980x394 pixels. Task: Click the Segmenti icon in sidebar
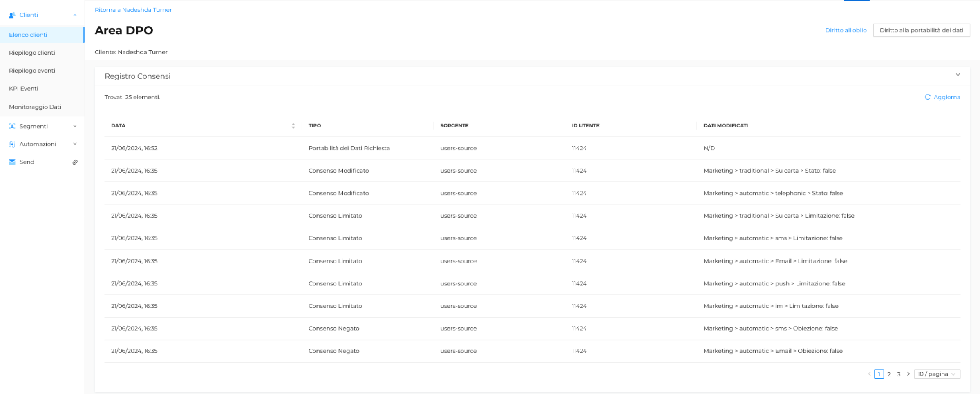click(x=12, y=126)
